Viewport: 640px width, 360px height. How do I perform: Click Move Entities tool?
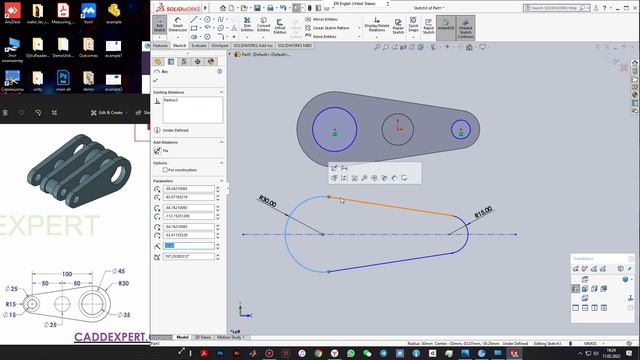coord(320,36)
